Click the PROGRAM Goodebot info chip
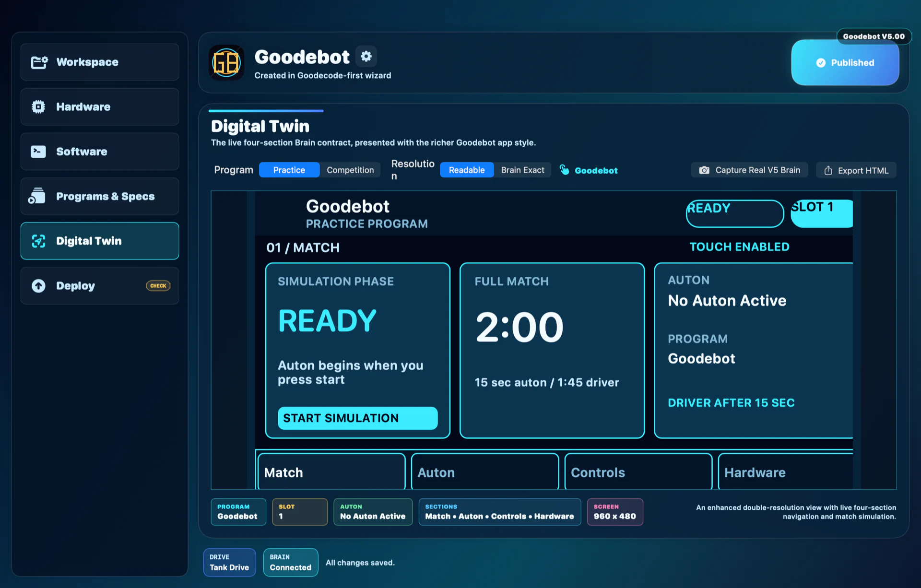 [x=238, y=512]
